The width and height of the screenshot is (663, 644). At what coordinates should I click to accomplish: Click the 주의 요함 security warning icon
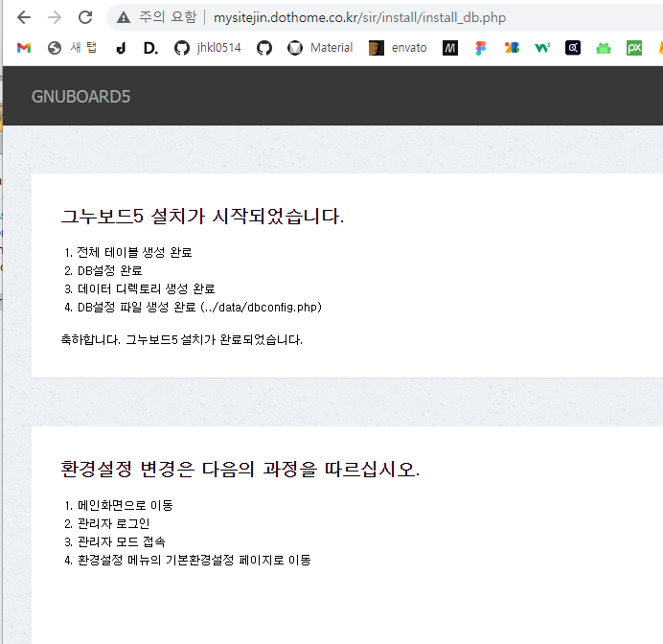tap(124, 17)
